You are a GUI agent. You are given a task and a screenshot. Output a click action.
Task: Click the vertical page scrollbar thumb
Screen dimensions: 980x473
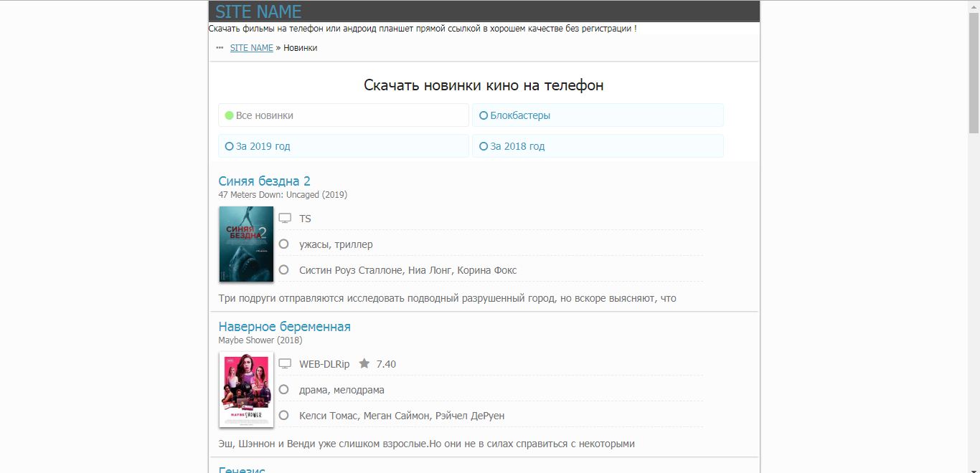tap(974, 72)
